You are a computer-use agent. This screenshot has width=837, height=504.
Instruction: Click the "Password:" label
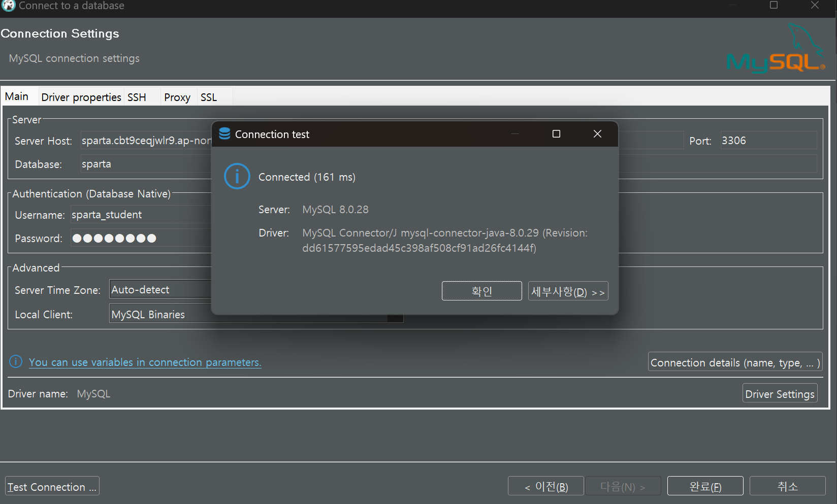39,238
